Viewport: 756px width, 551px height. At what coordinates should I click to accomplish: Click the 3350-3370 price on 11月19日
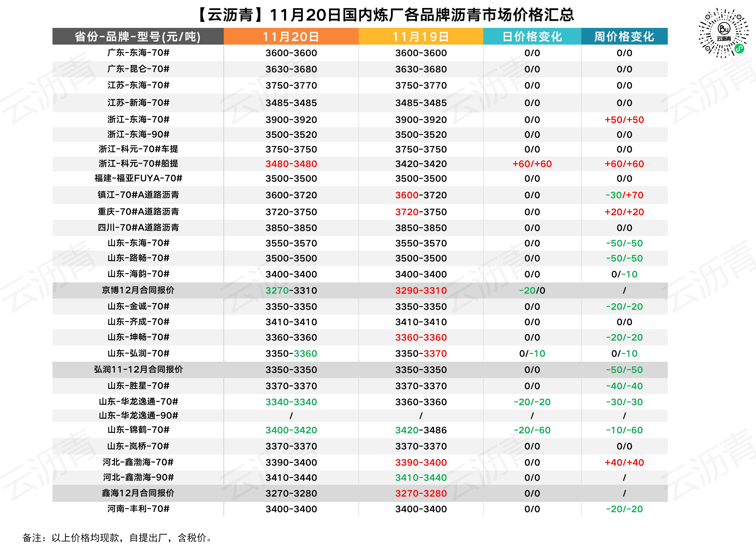pos(421,354)
